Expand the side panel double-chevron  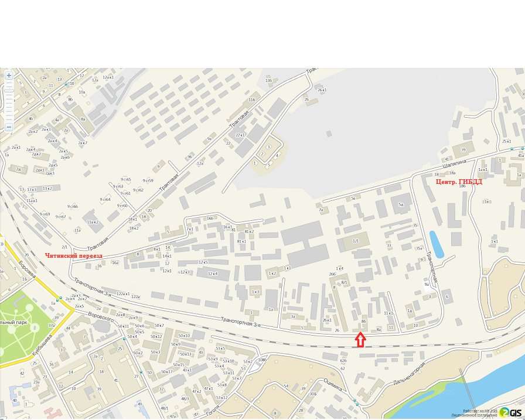(2, 244)
